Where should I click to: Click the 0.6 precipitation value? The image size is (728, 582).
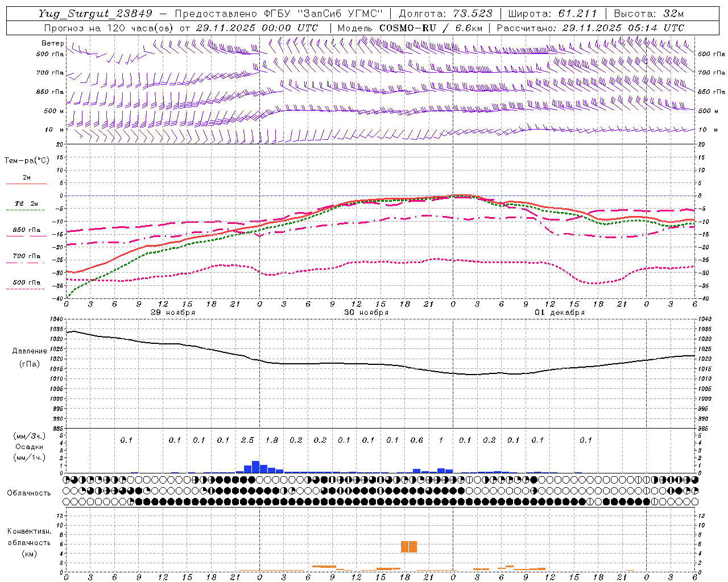click(x=417, y=440)
